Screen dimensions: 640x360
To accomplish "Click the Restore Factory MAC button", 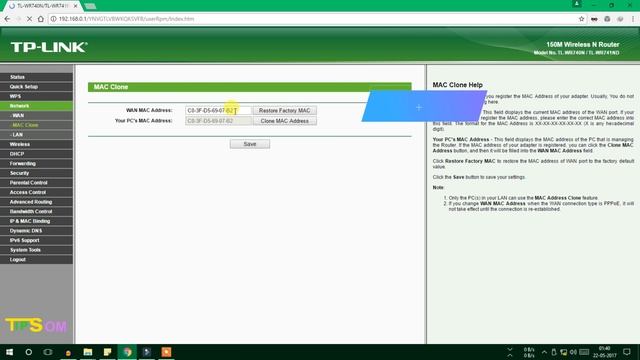I will (x=284, y=111).
